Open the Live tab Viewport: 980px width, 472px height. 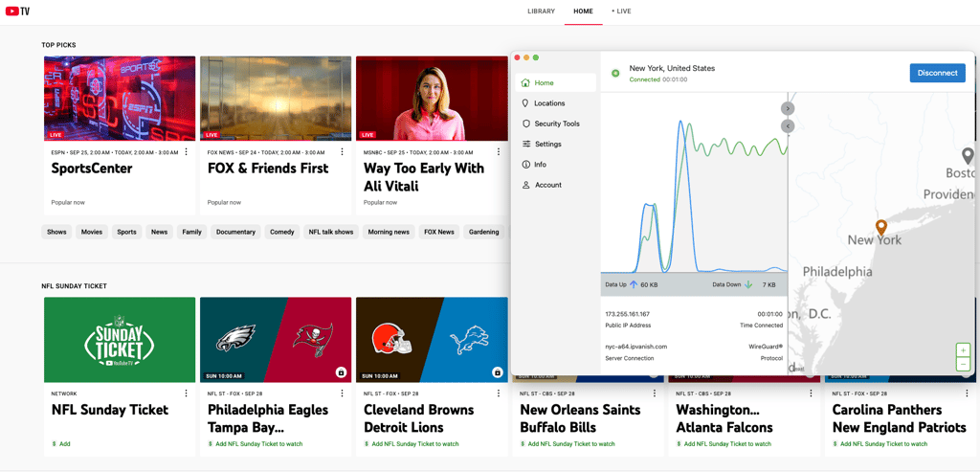tap(621, 11)
